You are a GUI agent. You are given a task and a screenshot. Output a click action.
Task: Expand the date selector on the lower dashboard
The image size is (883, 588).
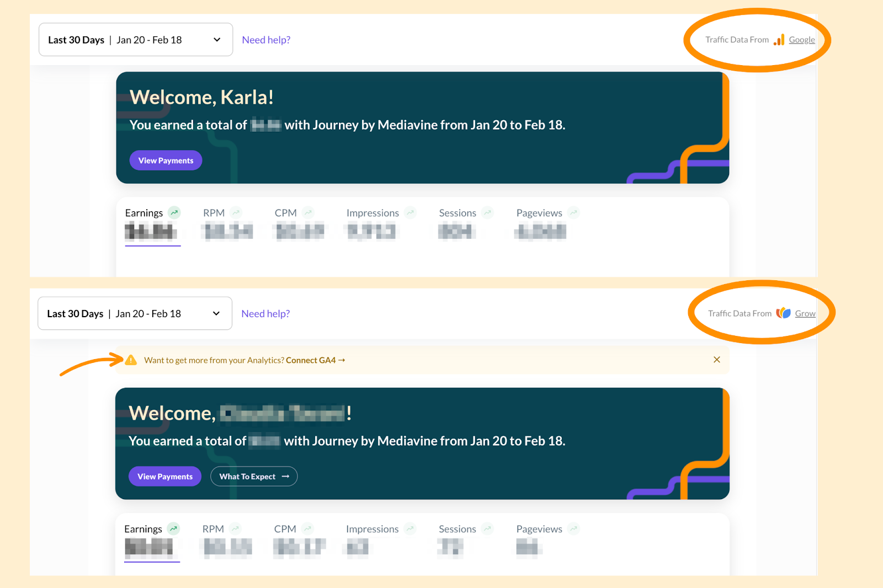(134, 313)
